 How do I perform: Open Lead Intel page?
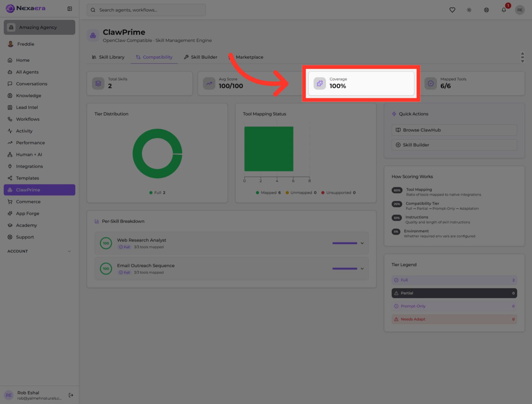(x=39, y=107)
